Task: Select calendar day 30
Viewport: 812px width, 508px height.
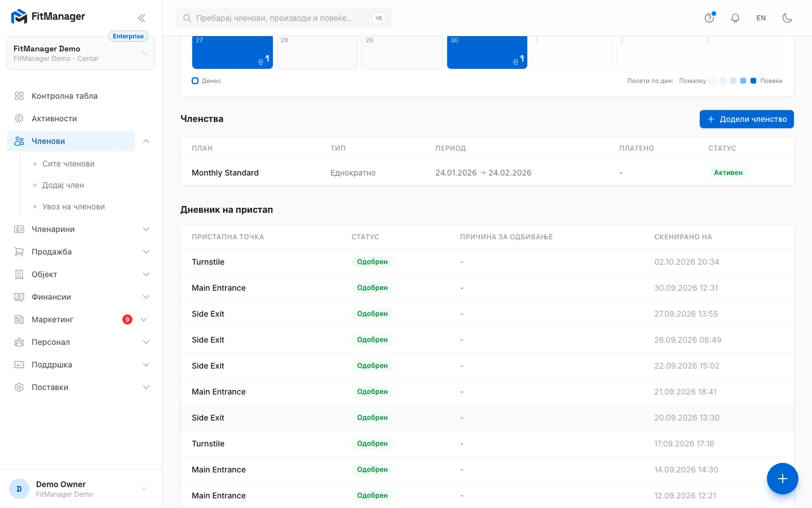Action: (x=487, y=52)
